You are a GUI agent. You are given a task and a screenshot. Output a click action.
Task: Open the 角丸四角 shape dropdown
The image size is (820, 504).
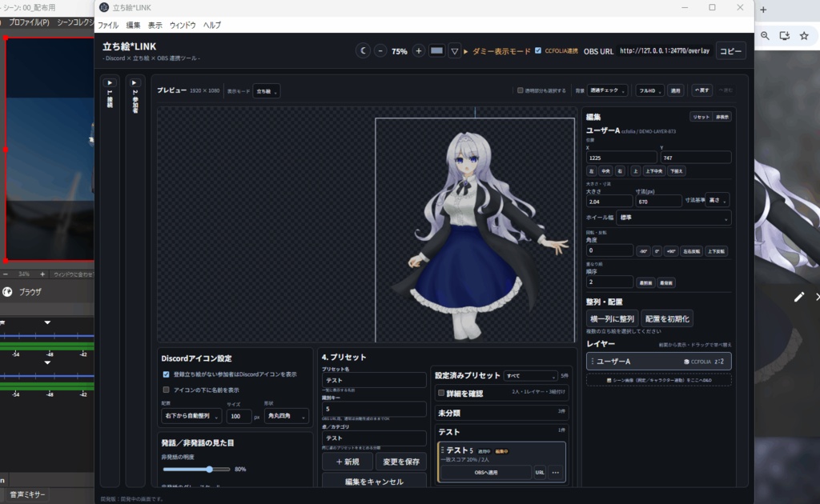[x=287, y=416]
